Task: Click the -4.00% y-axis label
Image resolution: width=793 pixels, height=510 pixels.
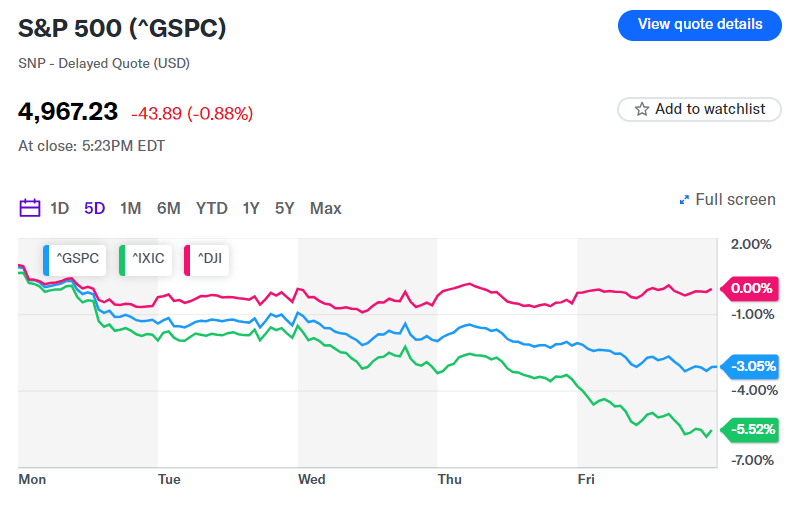Action: pos(754,390)
